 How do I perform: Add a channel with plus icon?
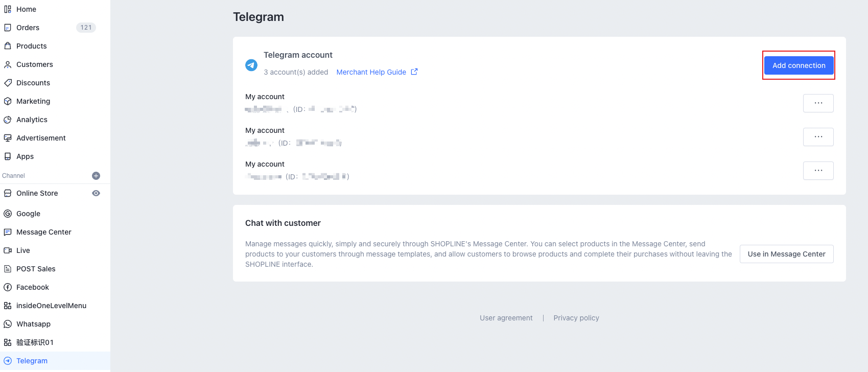point(96,176)
